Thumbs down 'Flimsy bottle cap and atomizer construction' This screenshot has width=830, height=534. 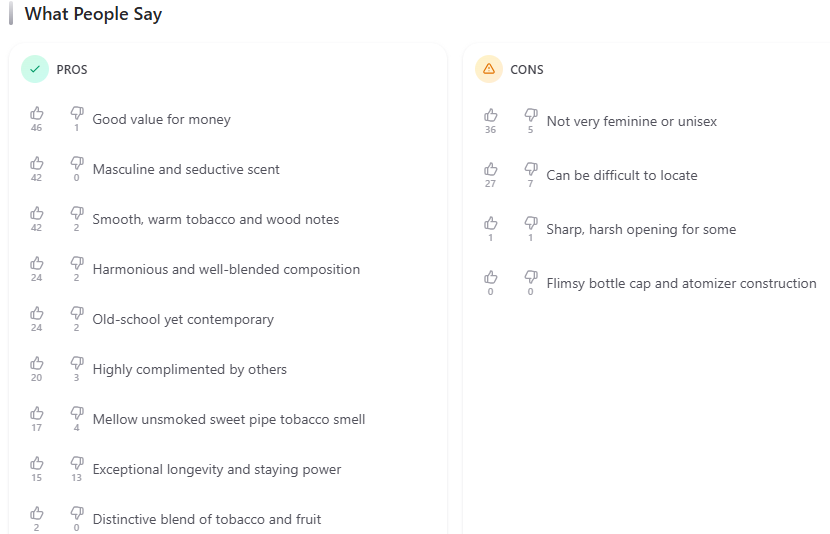(x=531, y=277)
